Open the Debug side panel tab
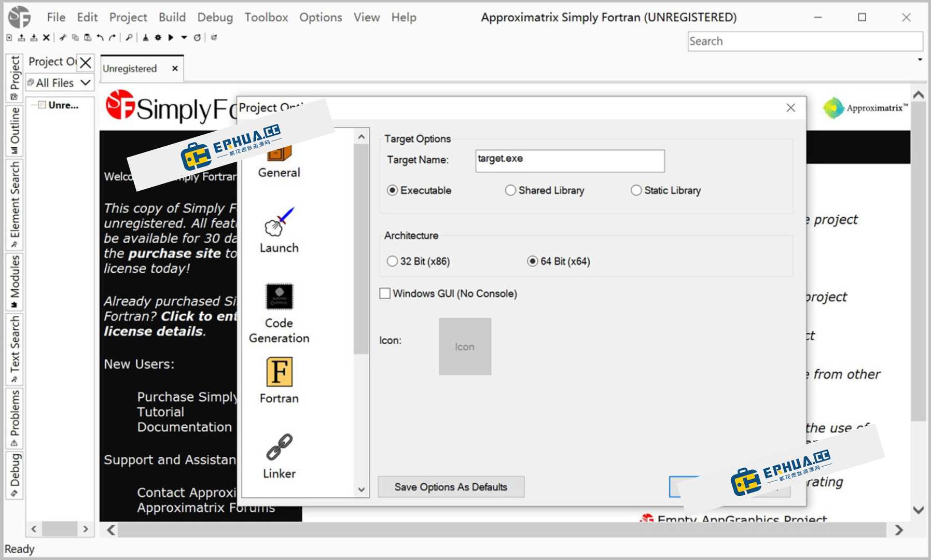This screenshot has width=931, height=560. (x=14, y=475)
